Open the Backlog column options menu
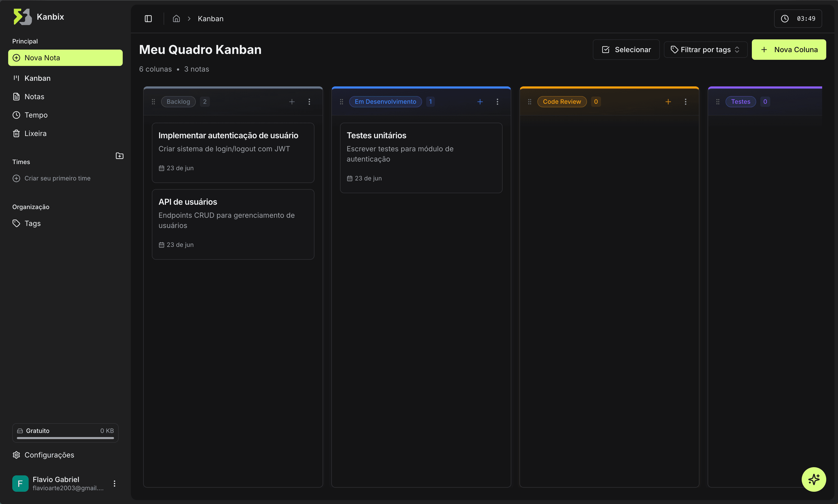This screenshot has width=838, height=504. pos(309,101)
